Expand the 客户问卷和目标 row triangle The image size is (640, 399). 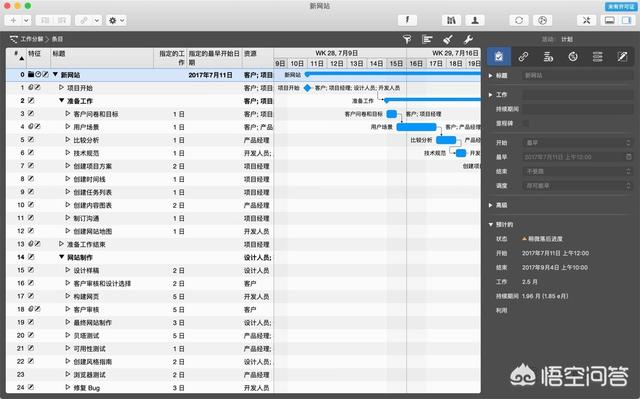point(68,114)
